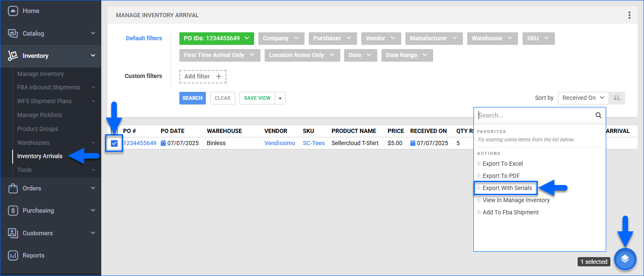Image resolution: width=644 pixels, height=276 pixels.
Task: Click the Home icon in sidebar
Action: [13, 11]
